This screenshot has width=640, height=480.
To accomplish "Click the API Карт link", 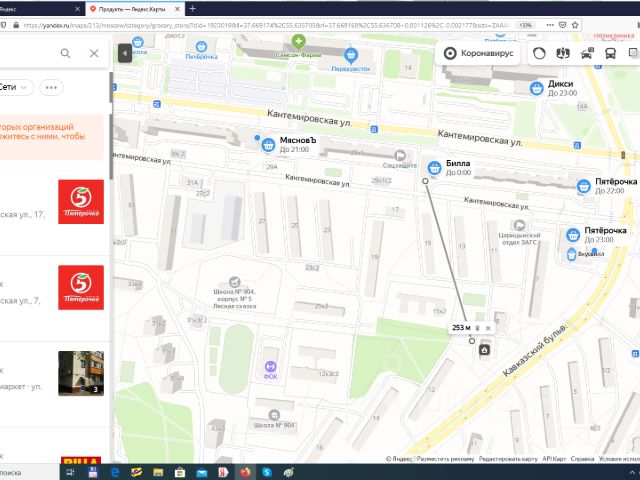I will tap(554, 459).
